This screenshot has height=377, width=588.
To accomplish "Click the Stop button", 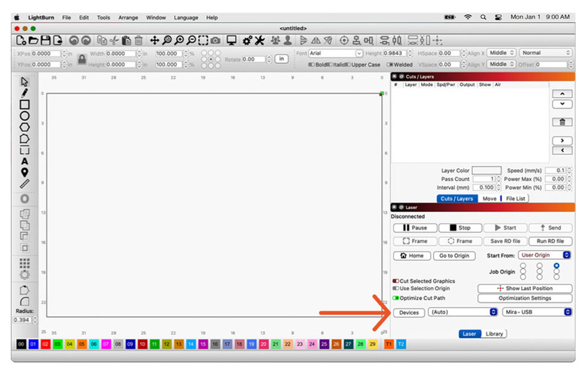I will (x=460, y=228).
